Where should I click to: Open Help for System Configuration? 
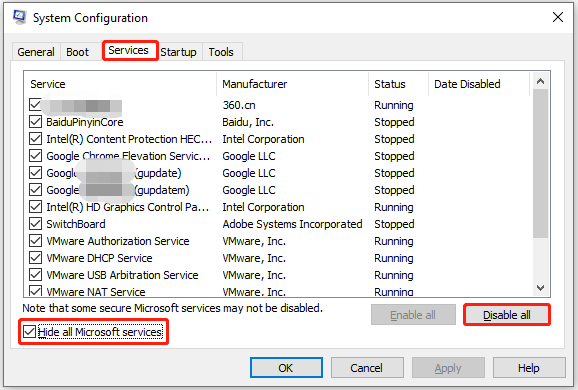click(x=529, y=368)
